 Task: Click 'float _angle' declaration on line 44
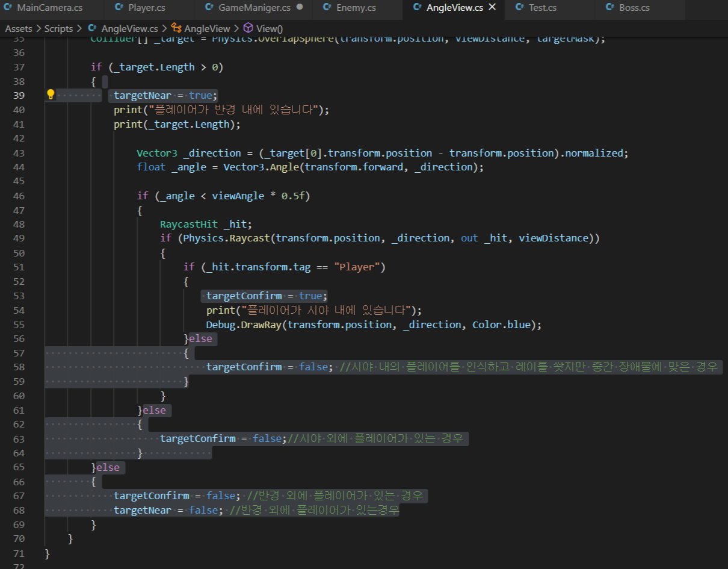coord(171,167)
